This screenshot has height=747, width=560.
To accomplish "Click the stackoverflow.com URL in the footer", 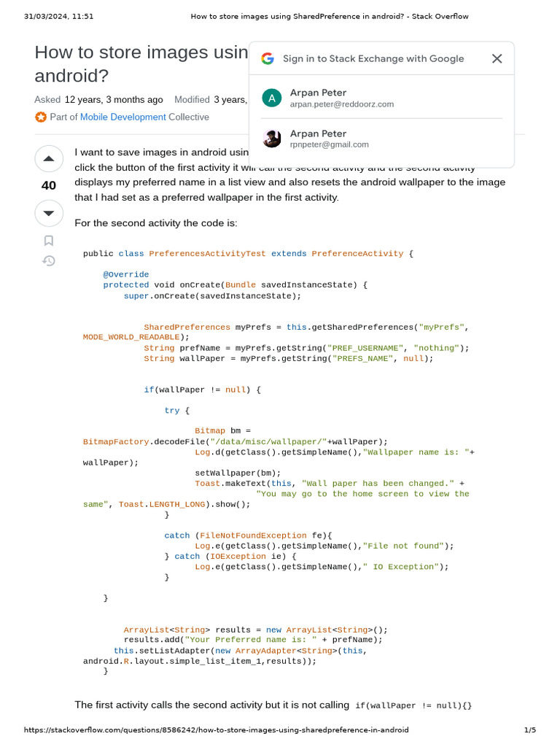I will (216, 730).
